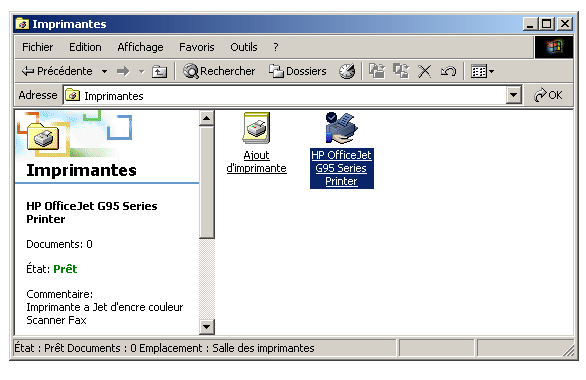Click the Undo toolbar icon
The width and height of the screenshot is (586, 380).
(x=448, y=71)
